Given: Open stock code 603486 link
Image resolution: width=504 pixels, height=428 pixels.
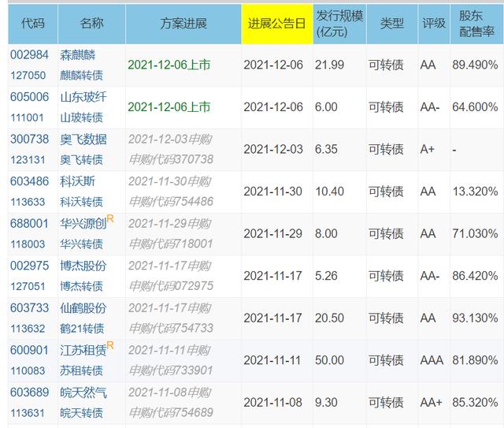Looking at the screenshot, I should pyautogui.click(x=29, y=181).
